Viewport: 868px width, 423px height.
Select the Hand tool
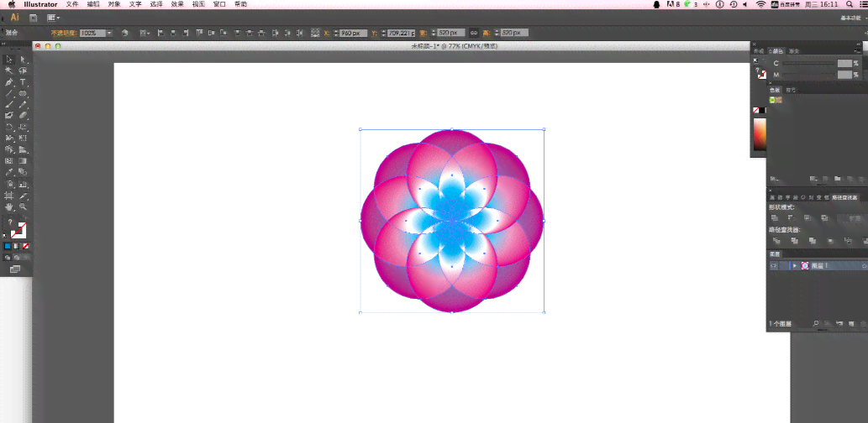[x=9, y=207]
